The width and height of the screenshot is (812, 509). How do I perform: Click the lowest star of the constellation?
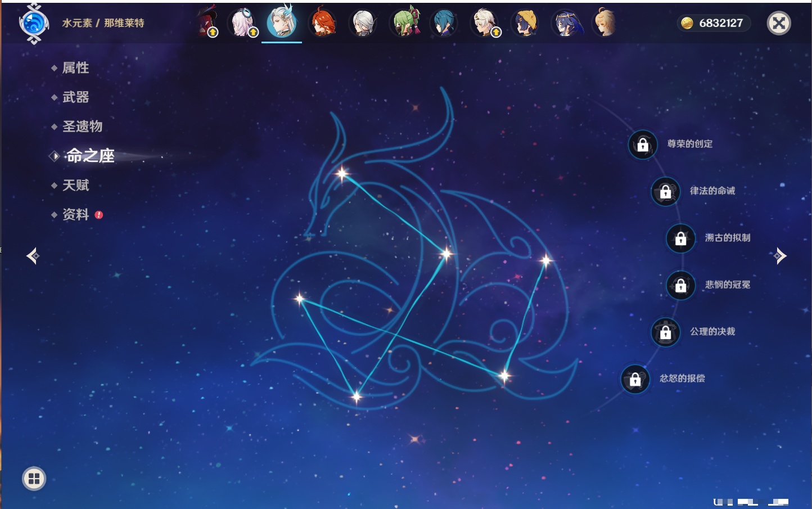click(x=357, y=397)
